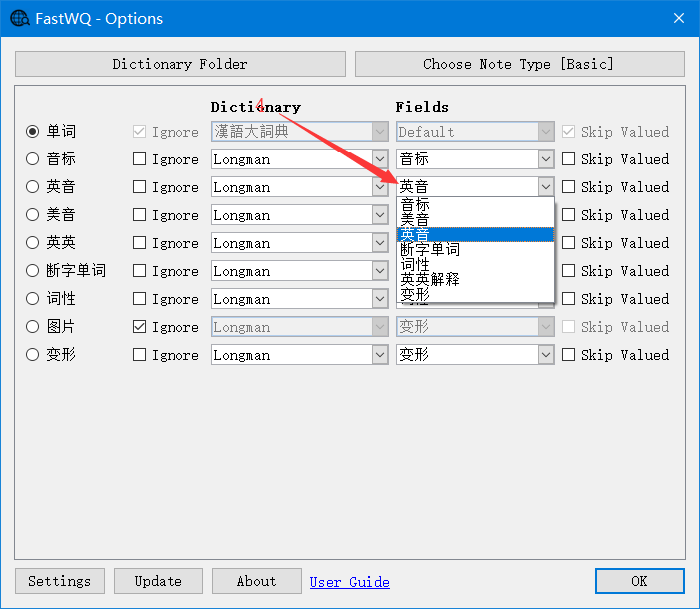Image resolution: width=700 pixels, height=609 pixels.
Task: Open Dictionary dropdown in the 音标 row
Action: 379,159
